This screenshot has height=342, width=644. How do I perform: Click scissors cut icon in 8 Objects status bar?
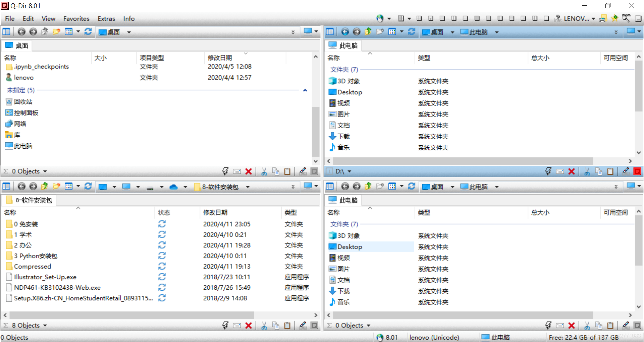[x=264, y=326]
